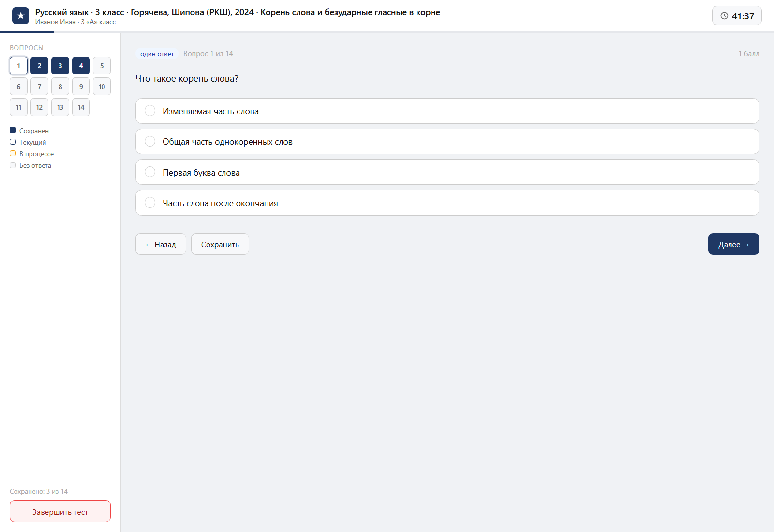Navigate to question 5

102,66
